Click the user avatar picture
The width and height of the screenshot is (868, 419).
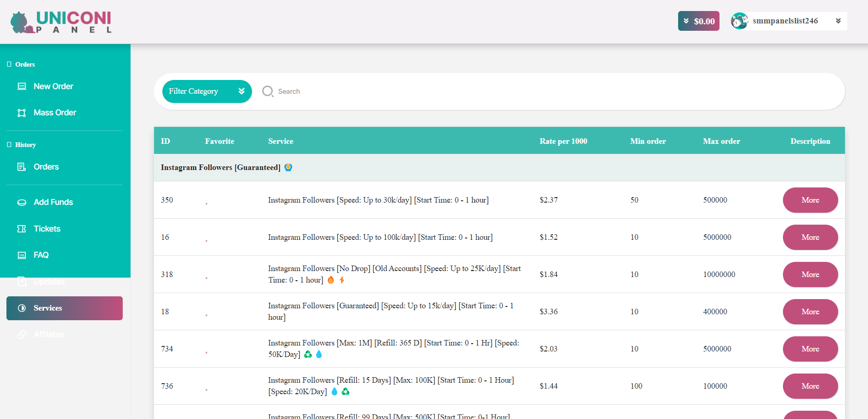point(739,21)
